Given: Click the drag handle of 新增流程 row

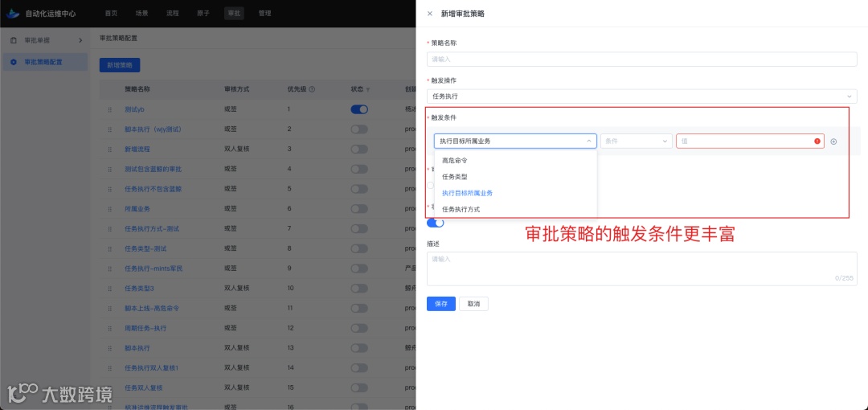Looking at the screenshot, I should 109,150.
